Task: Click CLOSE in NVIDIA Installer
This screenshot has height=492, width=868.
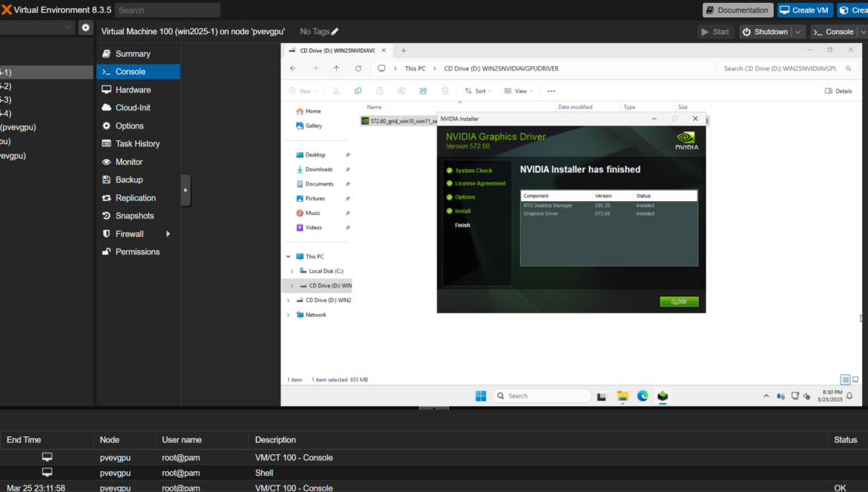Action: click(679, 301)
